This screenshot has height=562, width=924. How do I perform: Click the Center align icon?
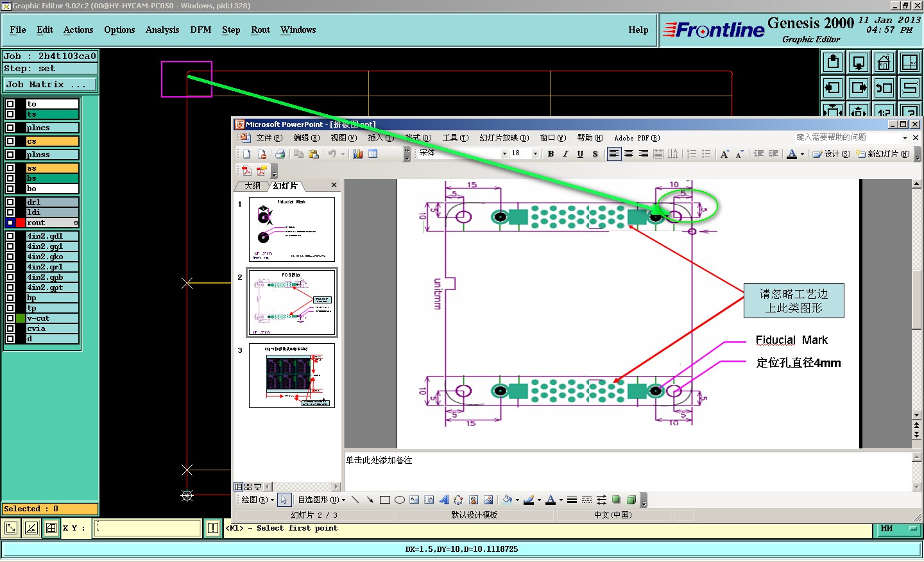click(629, 154)
